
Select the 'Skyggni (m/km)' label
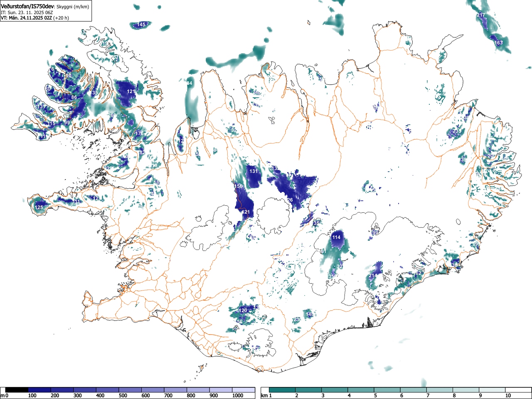pyautogui.click(x=72, y=7)
